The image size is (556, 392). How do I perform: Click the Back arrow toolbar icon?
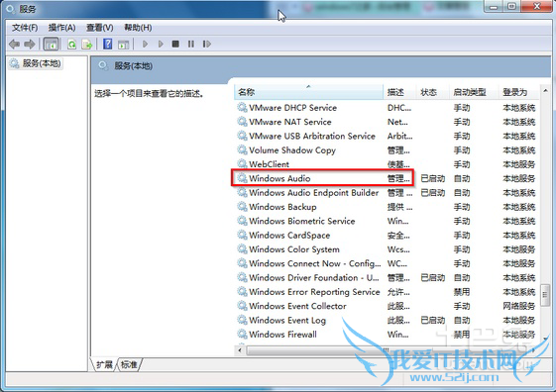(x=14, y=45)
